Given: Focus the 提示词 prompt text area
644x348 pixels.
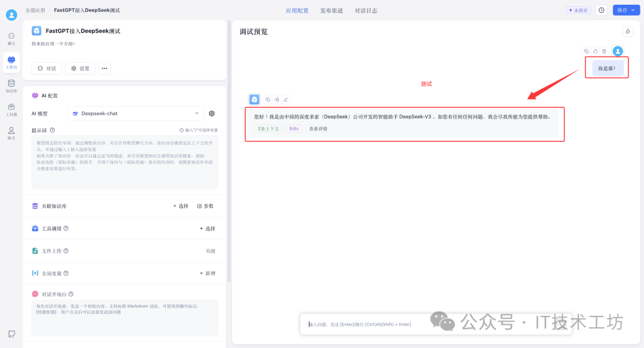Looking at the screenshot, I should 125,162.
